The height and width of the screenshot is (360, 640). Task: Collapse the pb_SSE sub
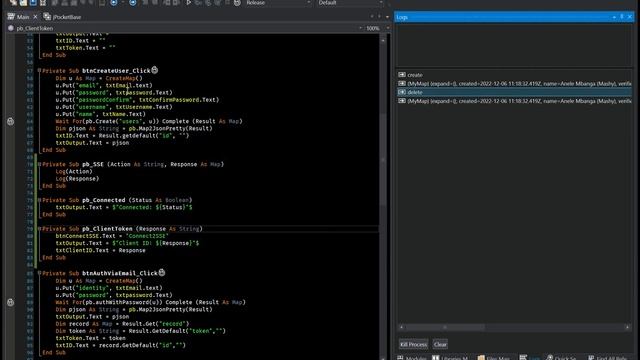pyautogui.click(x=39, y=164)
